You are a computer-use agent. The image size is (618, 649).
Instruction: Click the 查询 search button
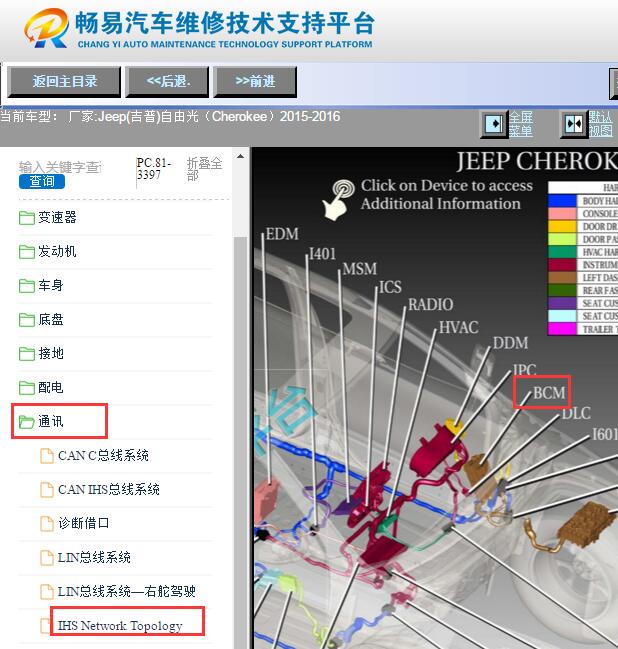point(42,181)
